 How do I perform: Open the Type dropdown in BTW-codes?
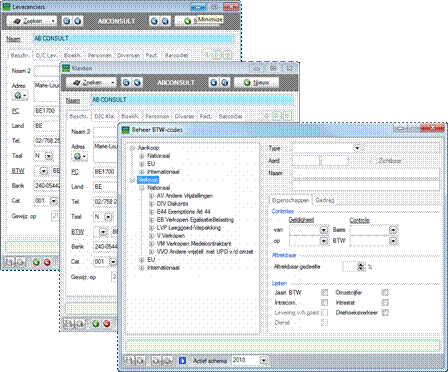tap(357, 148)
